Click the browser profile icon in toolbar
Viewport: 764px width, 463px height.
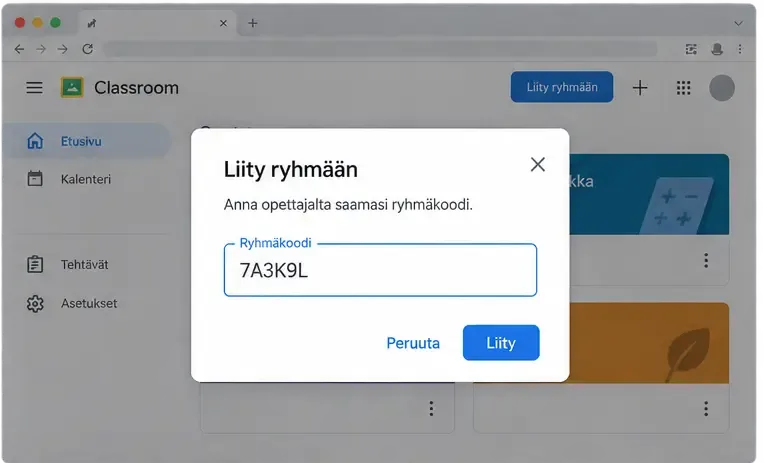click(717, 49)
